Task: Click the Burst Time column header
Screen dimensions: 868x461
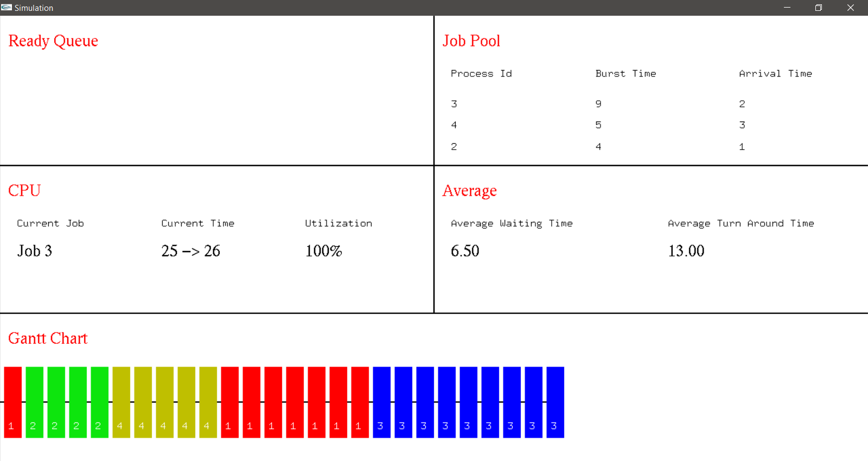Action: click(626, 74)
